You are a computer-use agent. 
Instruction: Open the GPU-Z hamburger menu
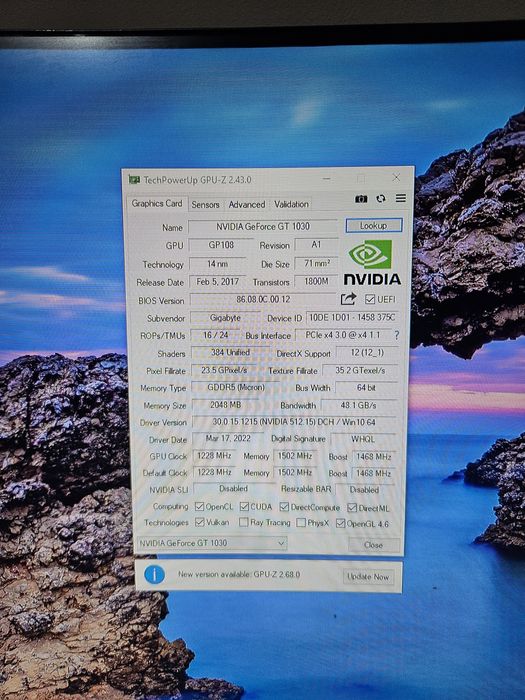[400, 198]
